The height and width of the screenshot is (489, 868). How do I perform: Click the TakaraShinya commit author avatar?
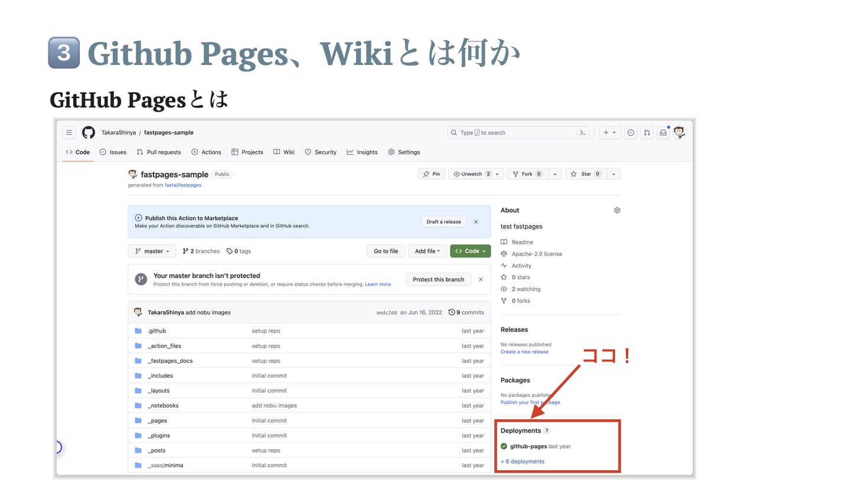click(138, 312)
